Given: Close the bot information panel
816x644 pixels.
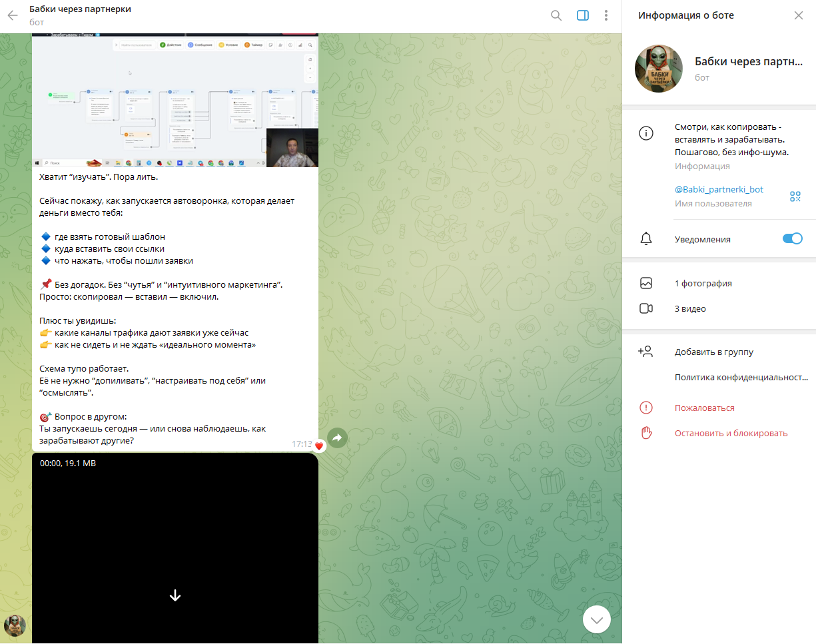Looking at the screenshot, I should (798, 15).
